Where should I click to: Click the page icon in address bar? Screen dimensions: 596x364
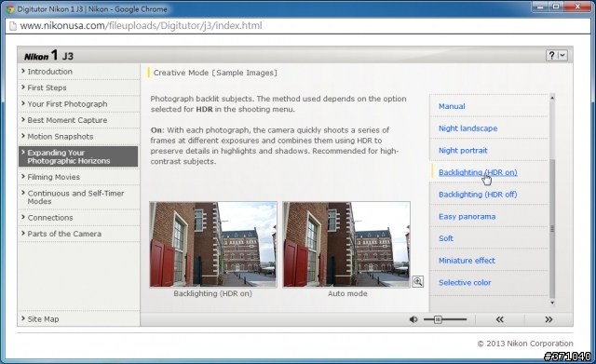pos(13,26)
